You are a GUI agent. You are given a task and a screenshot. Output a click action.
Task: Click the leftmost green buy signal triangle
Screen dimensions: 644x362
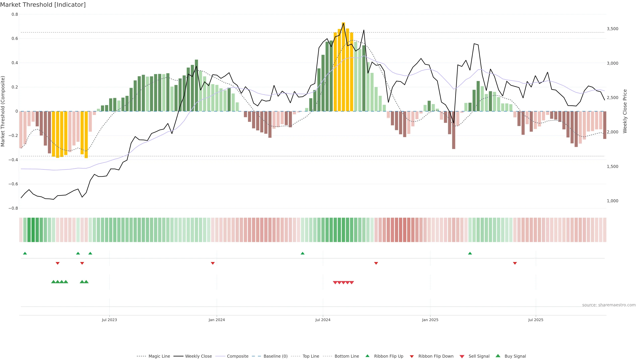click(x=53, y=282)
